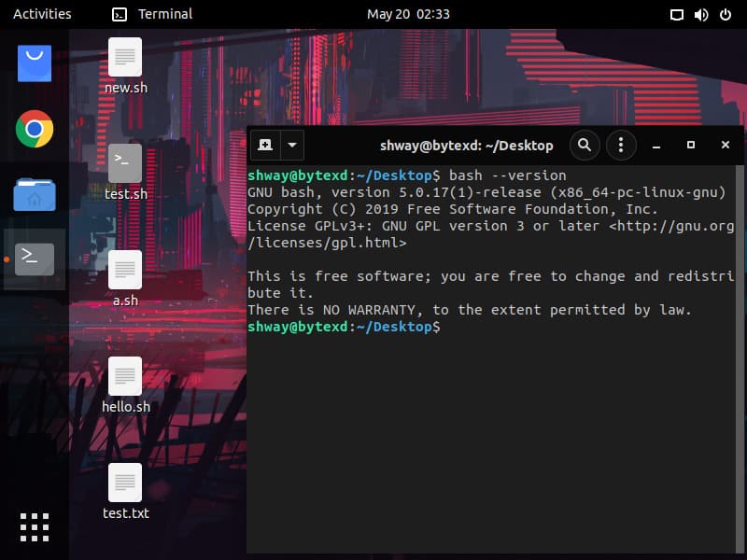Screen dimensions: 747x560
Task: Open the clock calendar May 20 02:33
Action: (408, 14)
